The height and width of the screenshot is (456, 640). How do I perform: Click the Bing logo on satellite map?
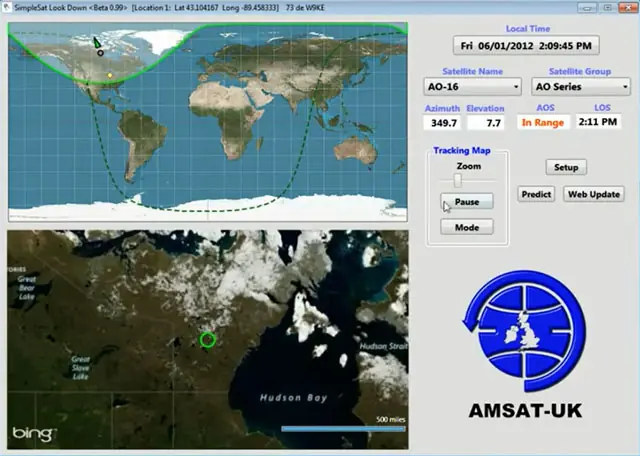tap(33, 434)
